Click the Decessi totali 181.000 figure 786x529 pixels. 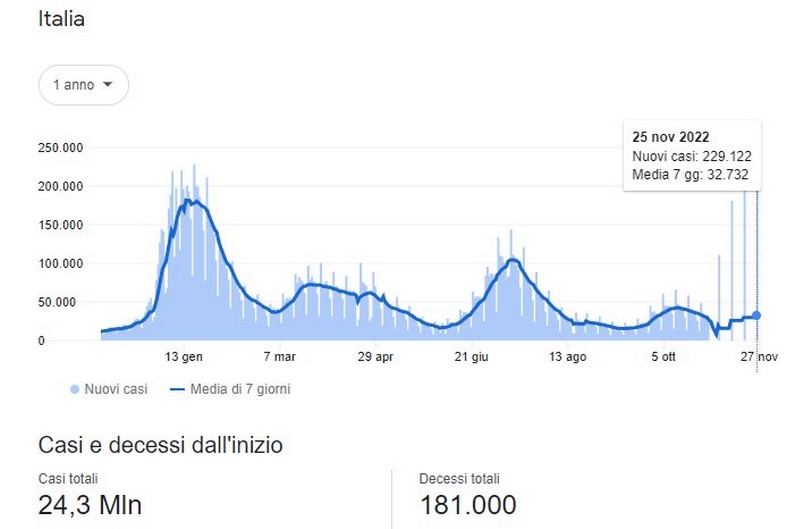pyautogui.click(x=468, y=504)
